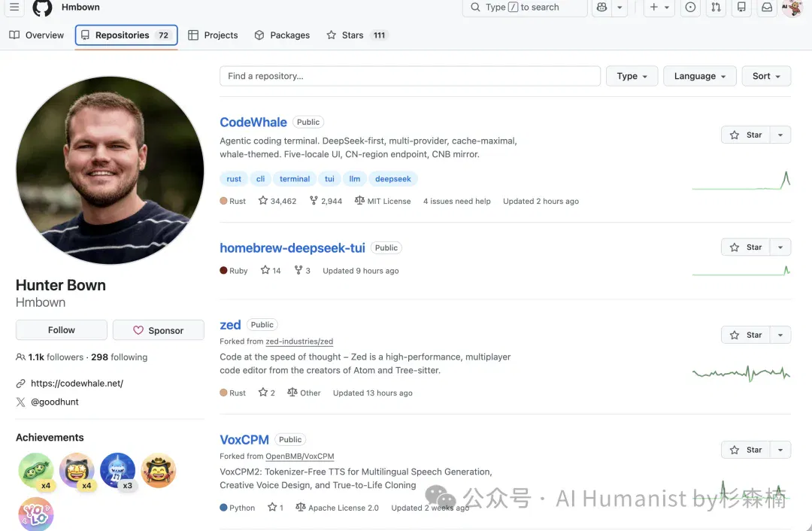View the 298 following list
The height and width of the screenshot is (531, 812).
click(119, 357)
